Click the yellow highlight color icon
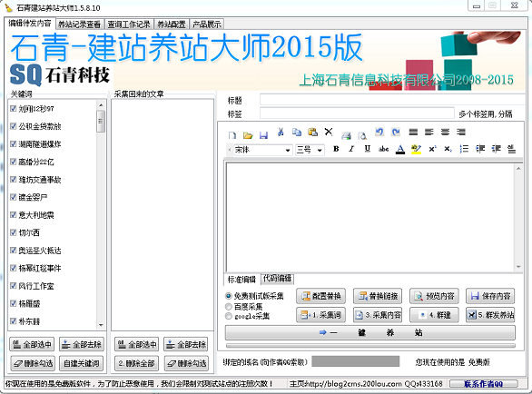532x394 pixels. [x=416, y=149]
